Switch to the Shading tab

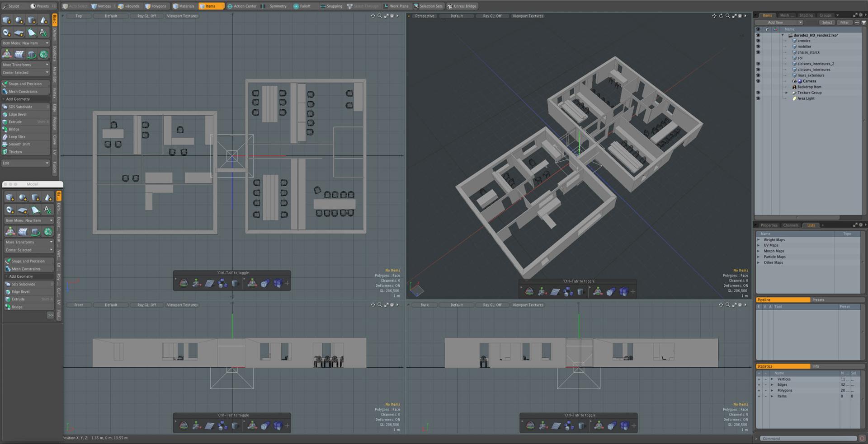pos(806,15)
